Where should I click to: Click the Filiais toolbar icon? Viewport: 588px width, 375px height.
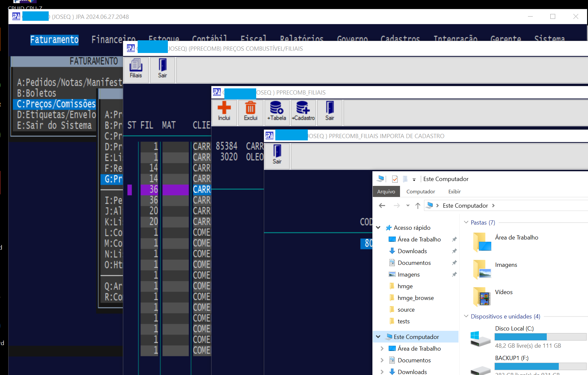tap(136, 69)
